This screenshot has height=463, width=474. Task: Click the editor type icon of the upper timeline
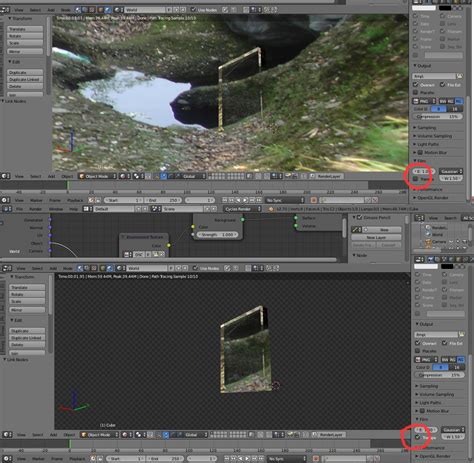coord(5,200)
